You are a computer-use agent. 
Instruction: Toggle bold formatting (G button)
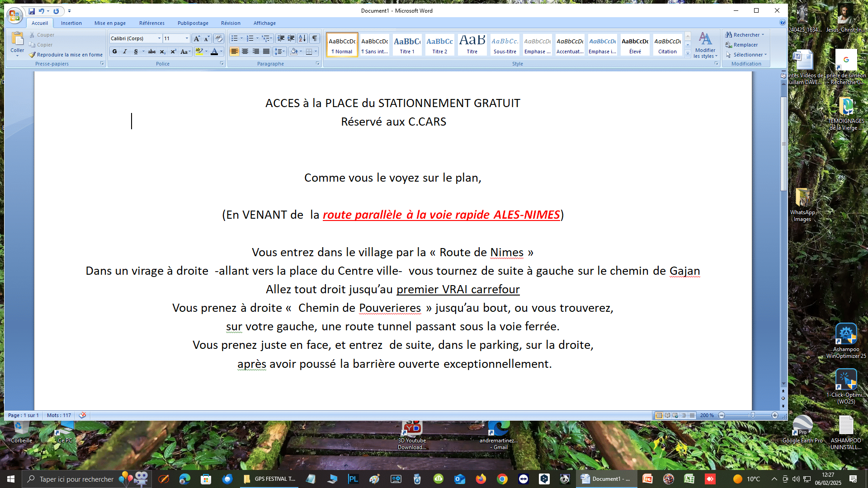tap(115, 52)
